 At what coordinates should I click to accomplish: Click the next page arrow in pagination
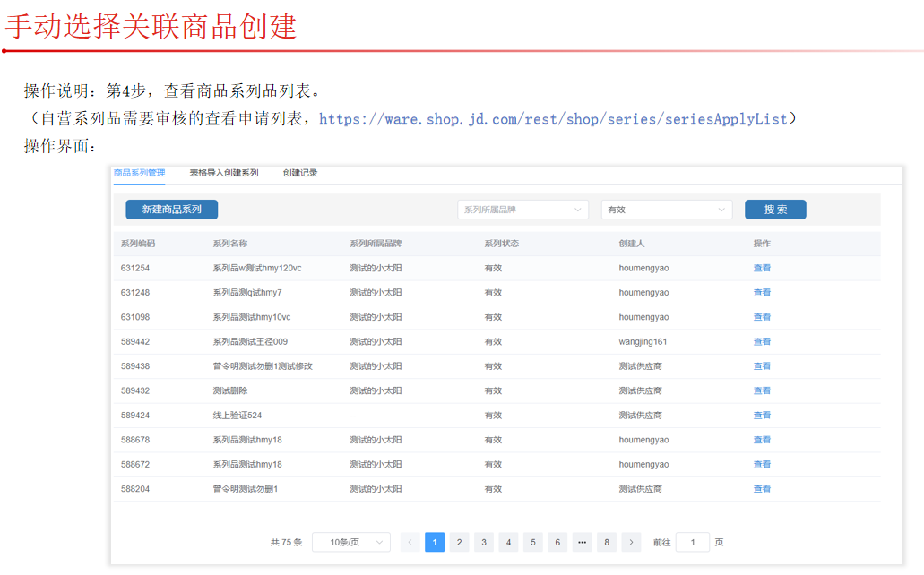631,542
